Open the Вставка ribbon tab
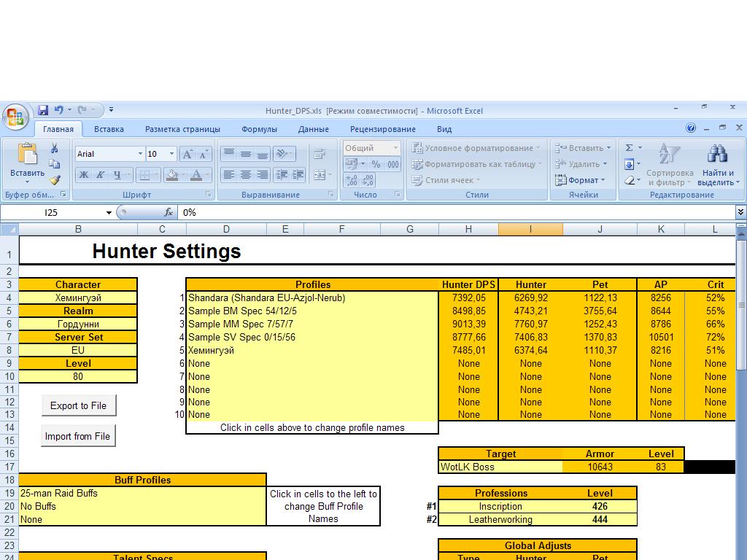747x560 pixels. tap(109, 129)
